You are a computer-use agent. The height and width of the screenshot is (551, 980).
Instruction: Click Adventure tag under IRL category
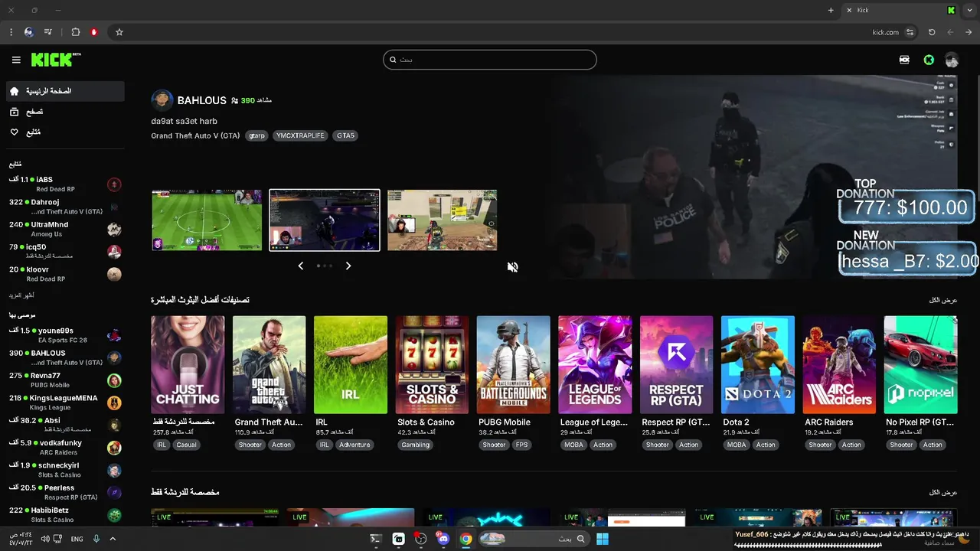(354, 445)
